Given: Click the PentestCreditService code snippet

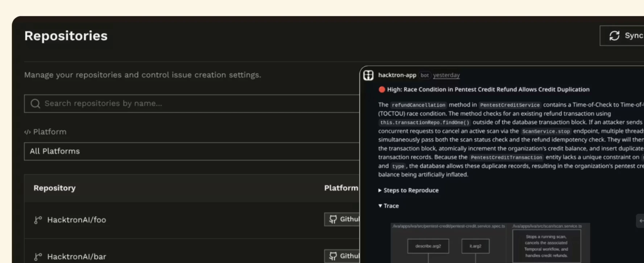Looking at the screenshot, I should click(510, 105).
